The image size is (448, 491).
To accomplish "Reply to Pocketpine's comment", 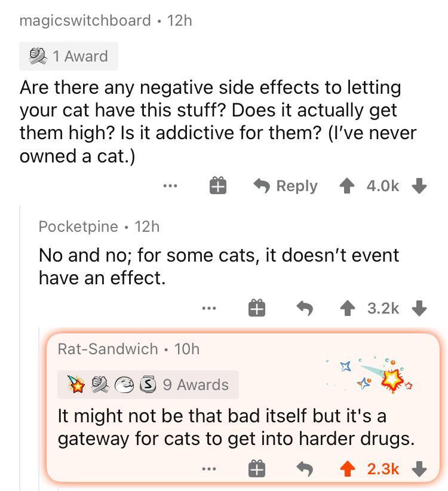I will [x=305, y=308].
